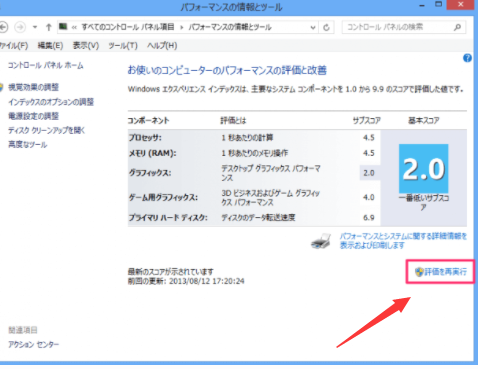
Task: Click the shield icon beside 評価を再実行
Action: tap(419, 272)
